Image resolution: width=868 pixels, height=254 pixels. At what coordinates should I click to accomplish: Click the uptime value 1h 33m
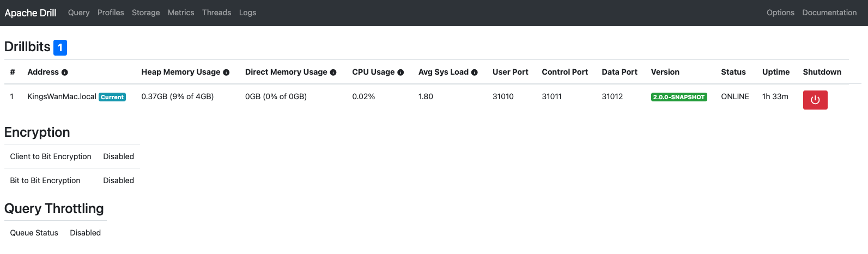[775, 96]
